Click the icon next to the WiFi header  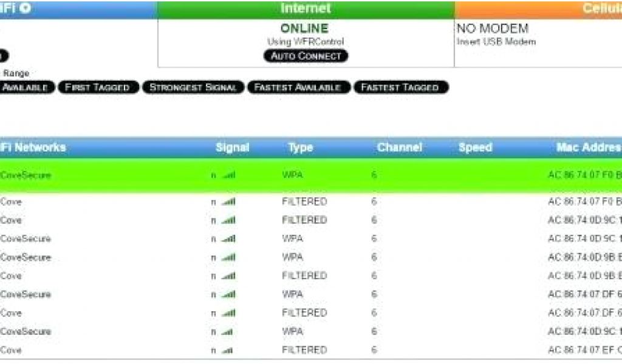[x=26, y=8]
